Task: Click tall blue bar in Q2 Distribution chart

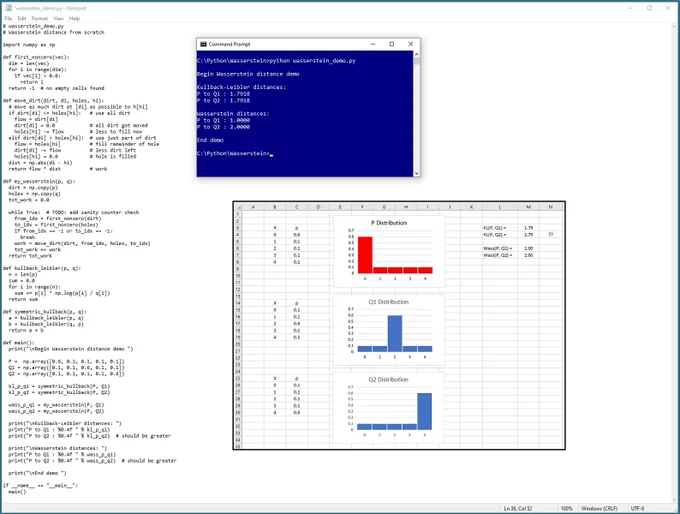Action: coord(425,411)
